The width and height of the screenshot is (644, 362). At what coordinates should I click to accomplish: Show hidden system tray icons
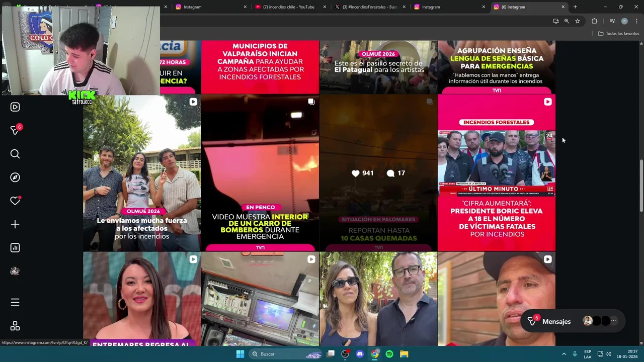pyautogui.click(x=564, y=354)
